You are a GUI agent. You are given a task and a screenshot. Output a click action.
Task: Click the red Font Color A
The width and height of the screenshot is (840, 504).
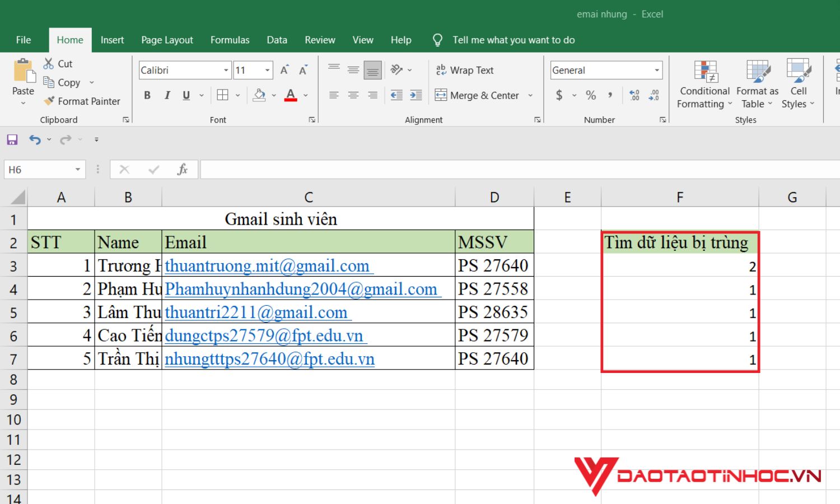coord(290,95)
